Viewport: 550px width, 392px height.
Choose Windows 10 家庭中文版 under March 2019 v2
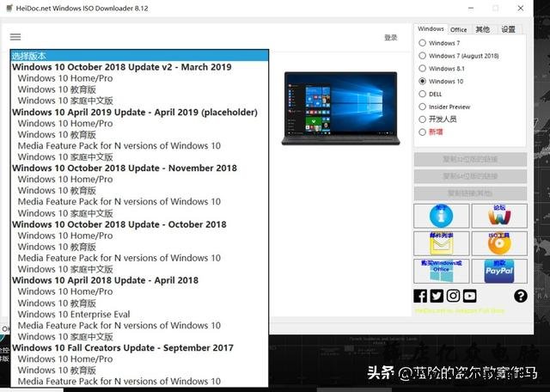pyautogui.click(x=139, y=101)
